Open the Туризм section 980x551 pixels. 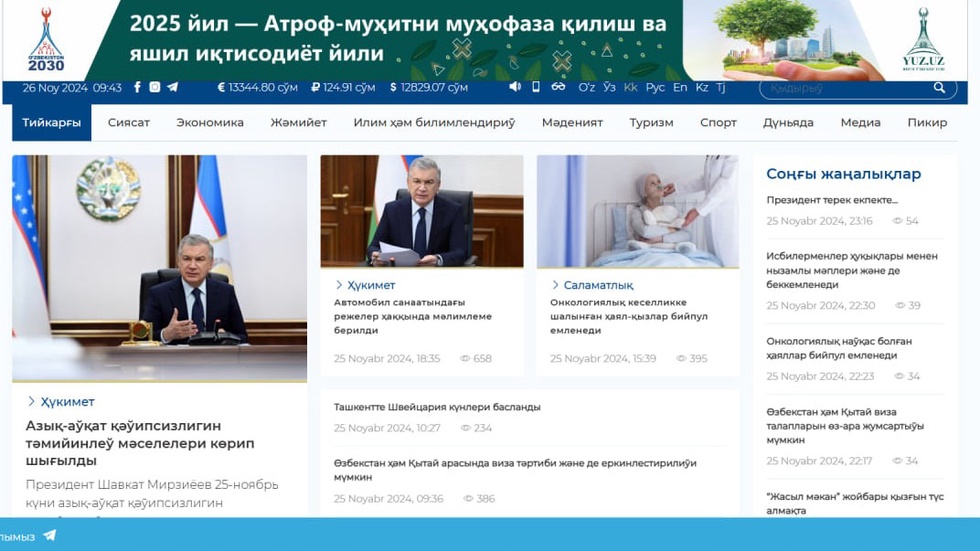pyautogui.click(x=651, y=123)
